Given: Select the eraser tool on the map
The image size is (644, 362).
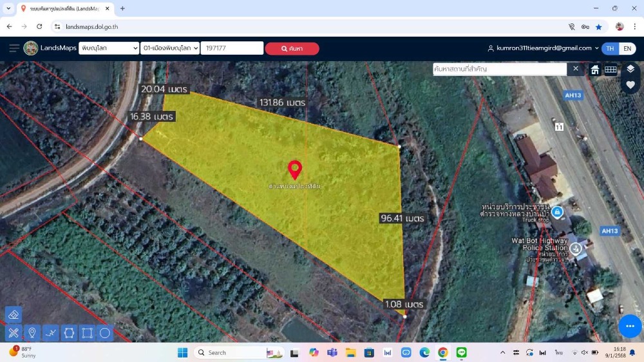Looking at the screenshot, I should coord(14,314).
